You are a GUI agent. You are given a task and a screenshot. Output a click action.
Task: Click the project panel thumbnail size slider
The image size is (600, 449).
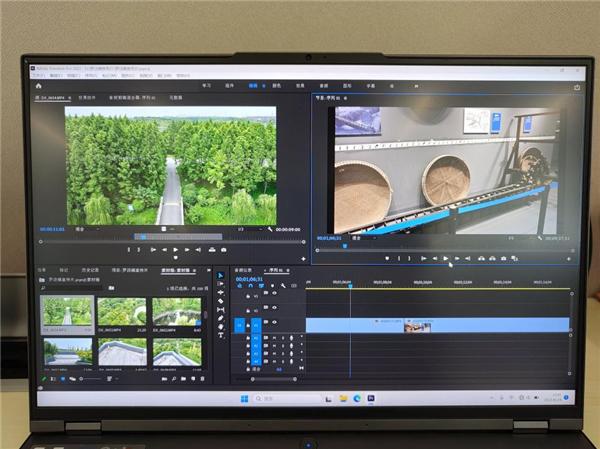coord(90,379)
